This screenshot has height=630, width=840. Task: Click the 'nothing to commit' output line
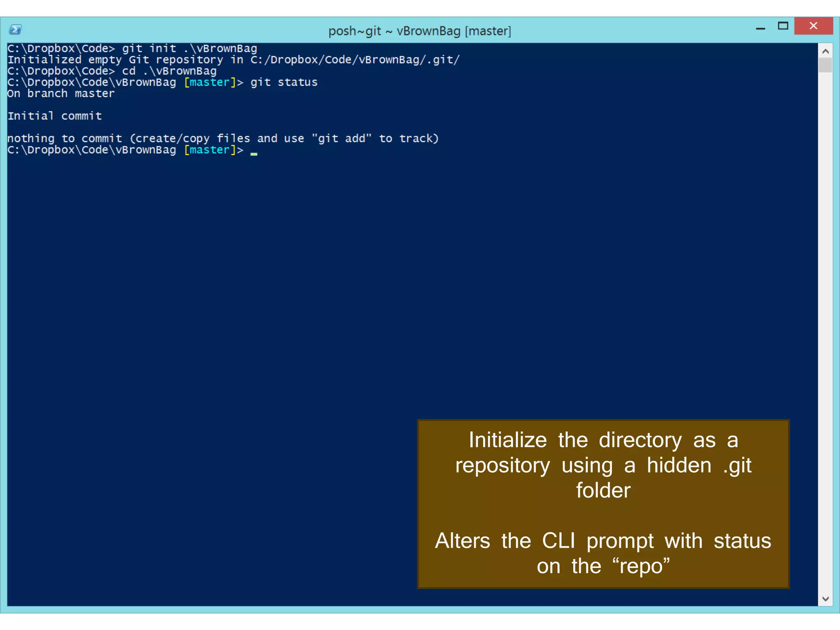223,139
